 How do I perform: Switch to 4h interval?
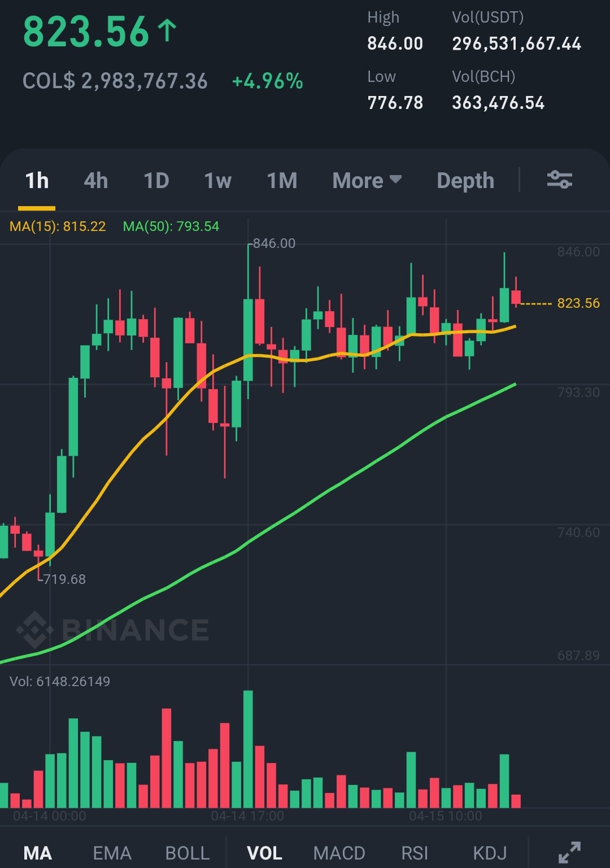coord(96,181)
